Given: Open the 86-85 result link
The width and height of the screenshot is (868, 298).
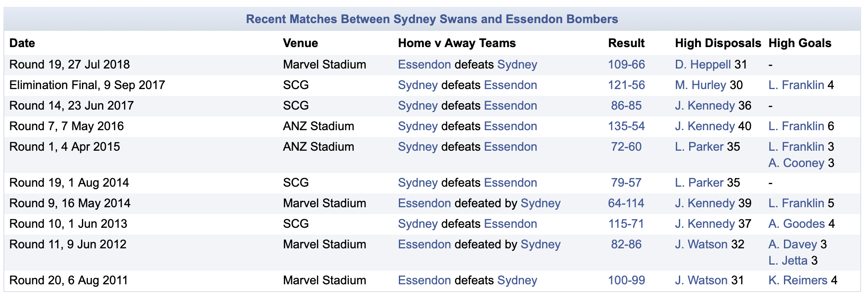Looking at the screenshot, I should coord(626,106).
